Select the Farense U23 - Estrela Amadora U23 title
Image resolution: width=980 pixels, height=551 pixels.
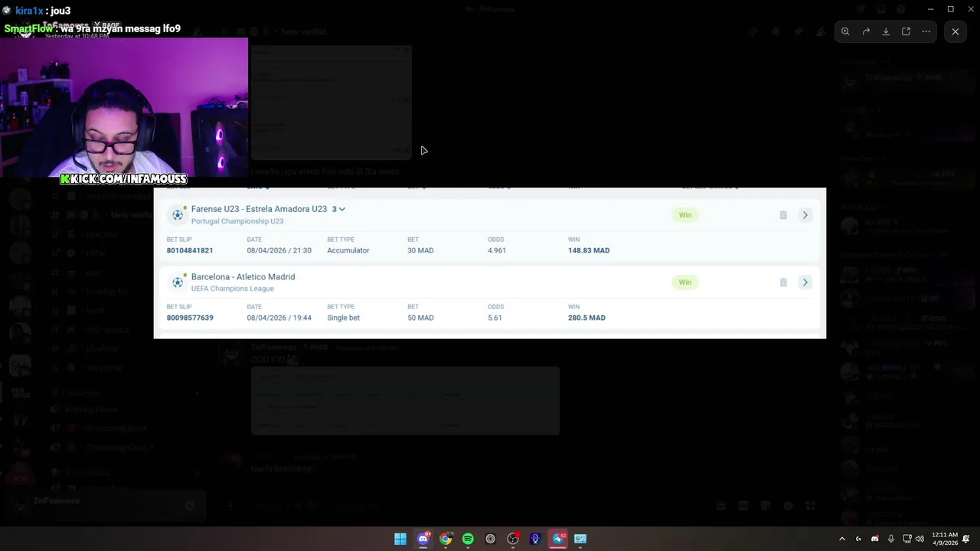[x=259, y=209]
